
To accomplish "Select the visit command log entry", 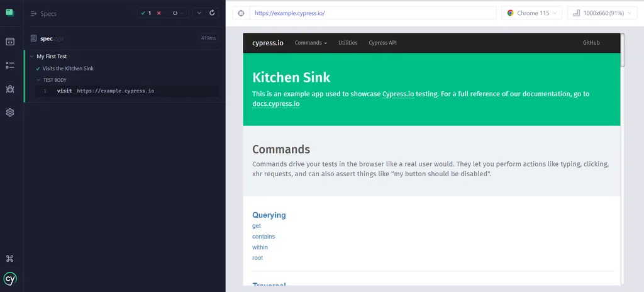I will 127,91.
